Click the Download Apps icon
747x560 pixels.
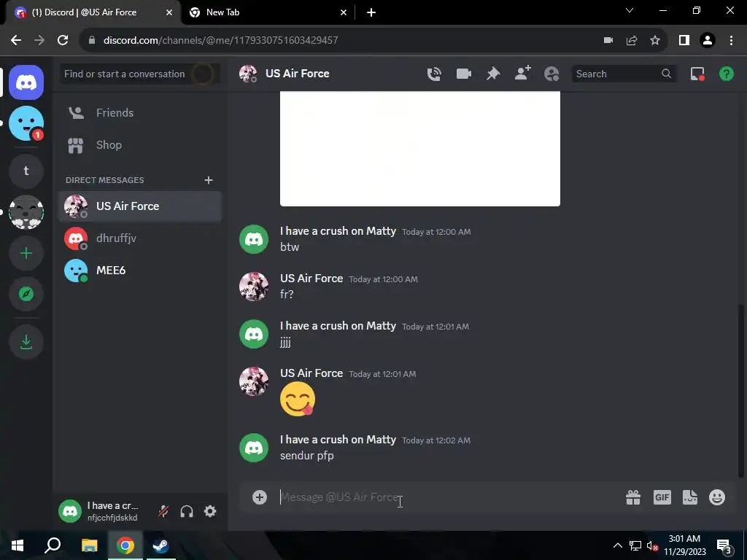(26, 341)
